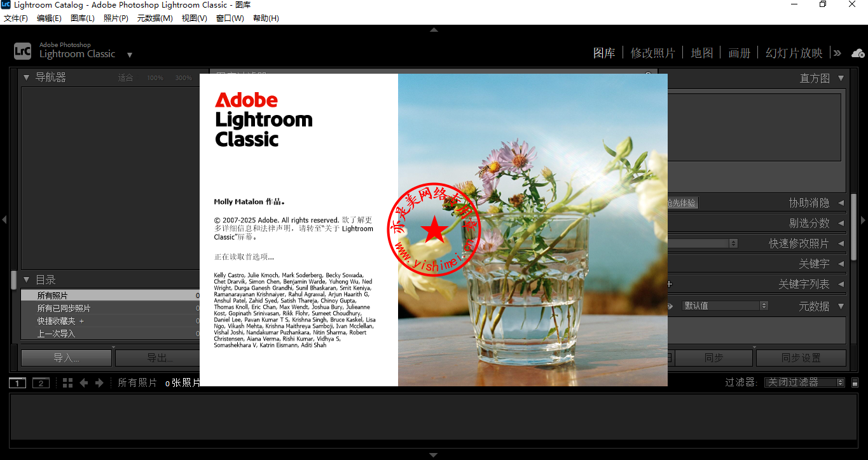Switch to the 修改照片 module
The height and width of the screenshot is (460, 868).
point(652,53)
